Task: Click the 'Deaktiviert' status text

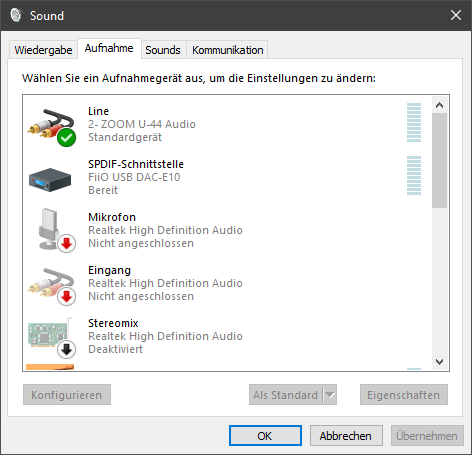Action: click(x=115, y=349)
